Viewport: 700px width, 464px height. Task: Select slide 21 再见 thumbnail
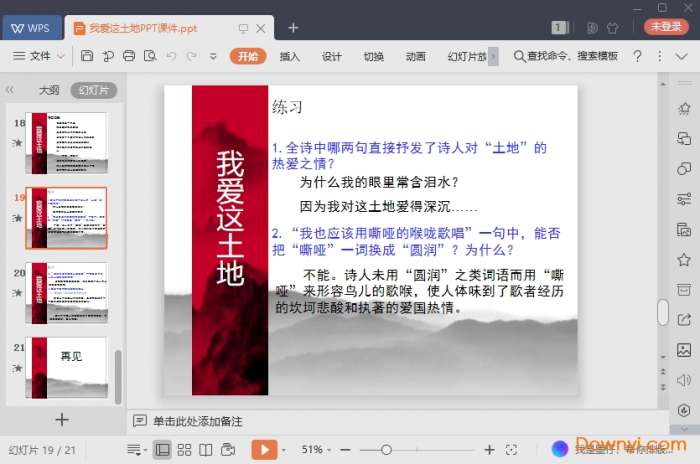click(x=67, y=368)
